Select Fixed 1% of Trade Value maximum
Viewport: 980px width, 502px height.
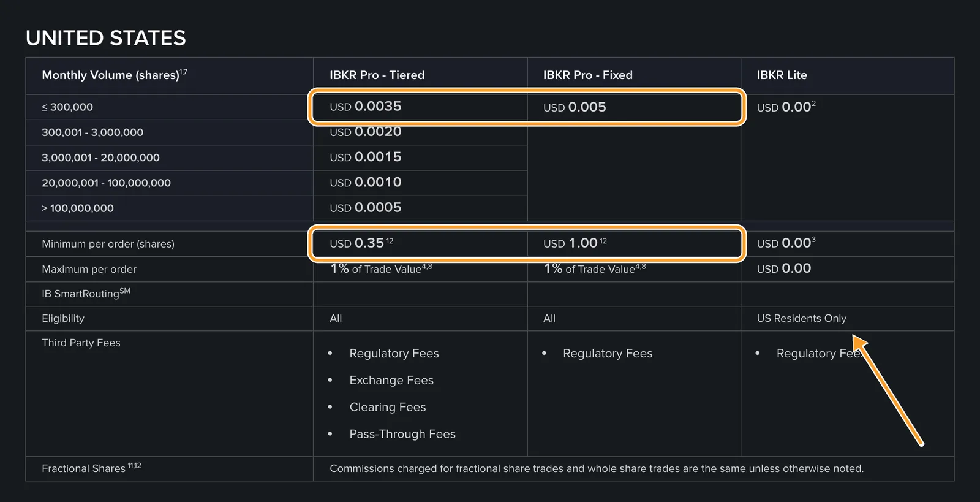click(595, 268)
